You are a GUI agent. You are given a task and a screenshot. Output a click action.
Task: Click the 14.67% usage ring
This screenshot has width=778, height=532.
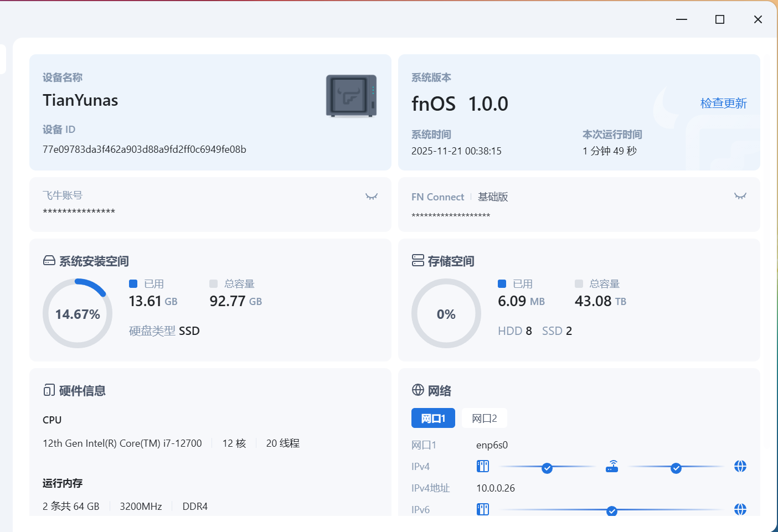78,314
